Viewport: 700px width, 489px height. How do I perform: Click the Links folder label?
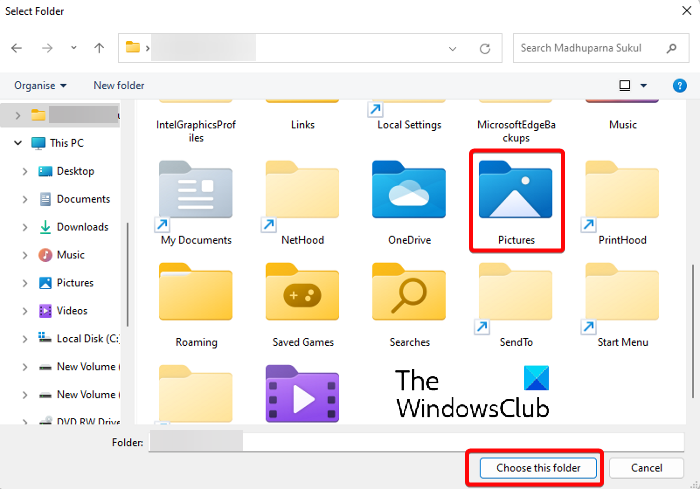pos(303,125)
